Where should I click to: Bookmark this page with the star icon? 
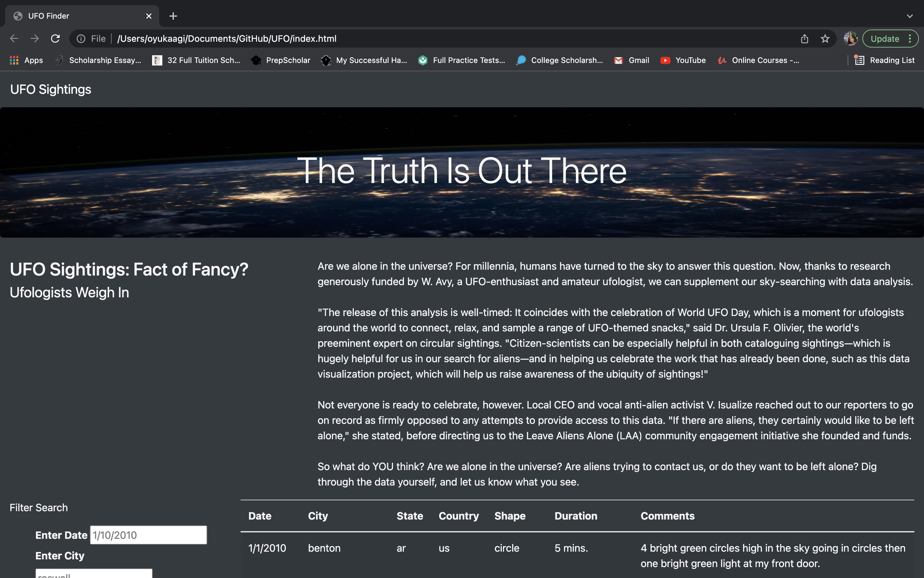(x=825, y=39)
